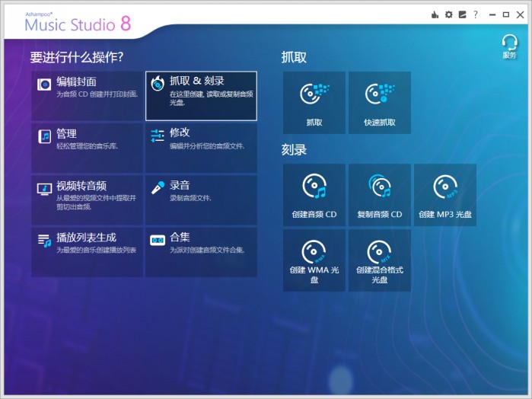532x399 pixels.
Task: Click 创建 WMA 光盘 tile
Action: [x=314, y=260]
